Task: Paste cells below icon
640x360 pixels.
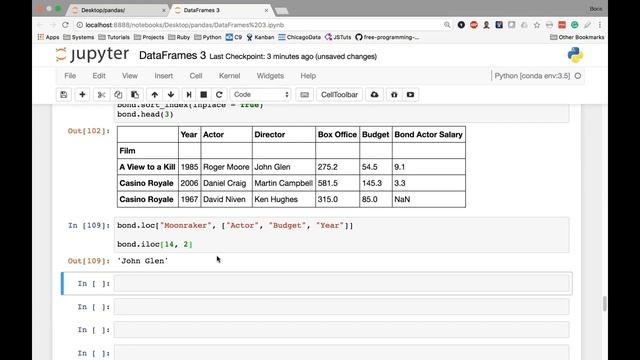Action: (x=135, y=95)
